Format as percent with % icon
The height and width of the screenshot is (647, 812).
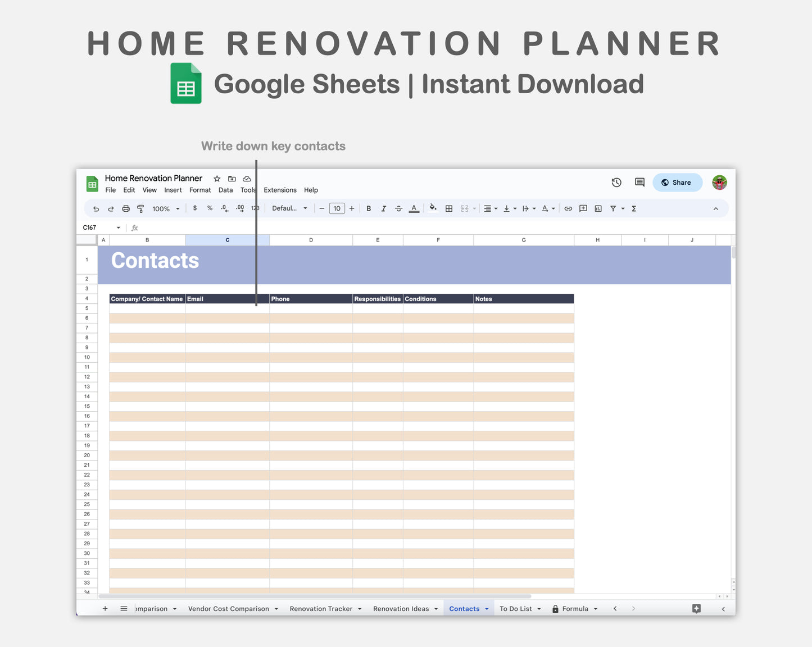pyautogui.click(x=210, y=208)
